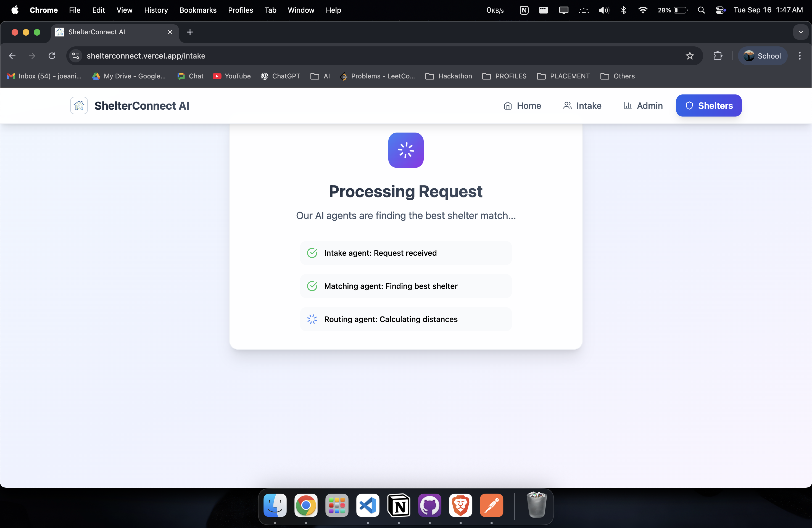Click the blue Shelters button

point(709,105)
